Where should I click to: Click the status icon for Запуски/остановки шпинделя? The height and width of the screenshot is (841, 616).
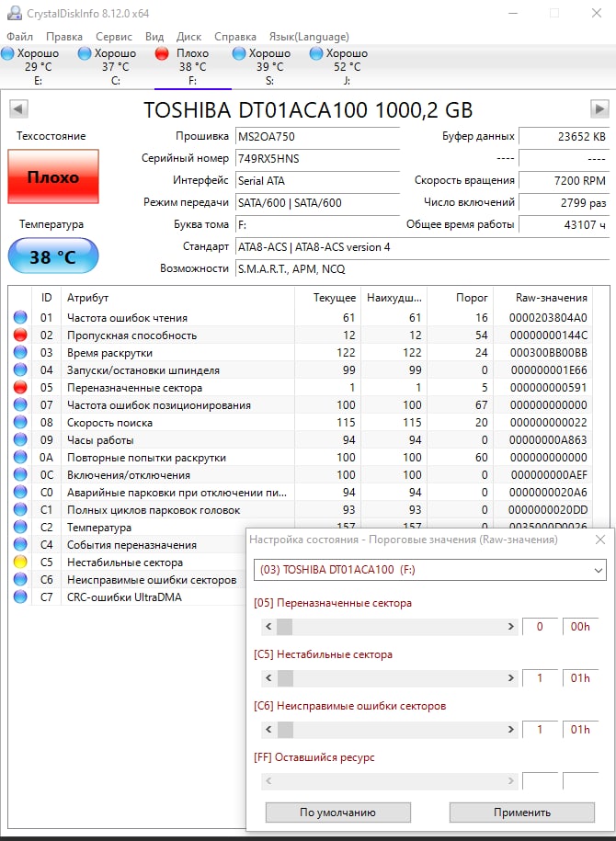(x=20, y=370)
